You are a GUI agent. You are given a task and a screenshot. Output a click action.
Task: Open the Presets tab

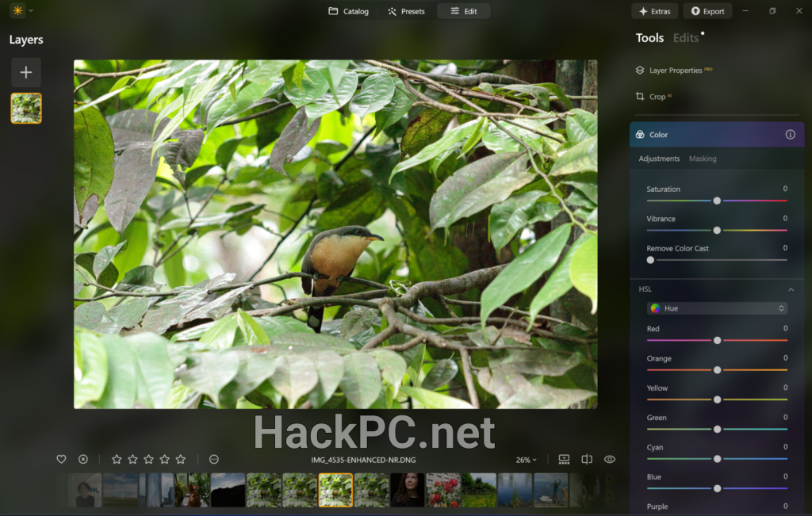(406, 11)
